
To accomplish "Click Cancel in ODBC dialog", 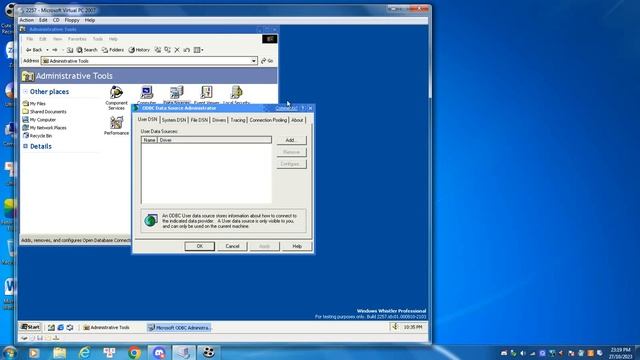I will click(232, 246).
